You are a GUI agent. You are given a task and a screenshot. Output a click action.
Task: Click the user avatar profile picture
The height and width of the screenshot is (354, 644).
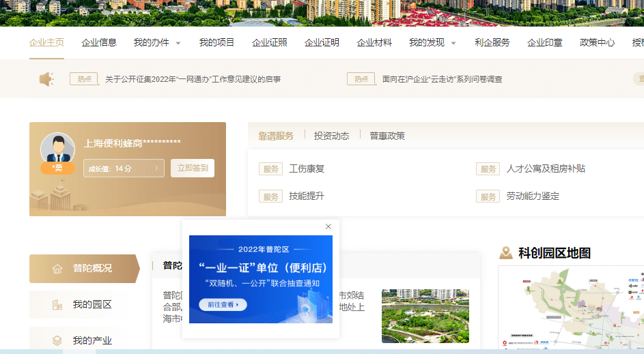click(57, 148)
